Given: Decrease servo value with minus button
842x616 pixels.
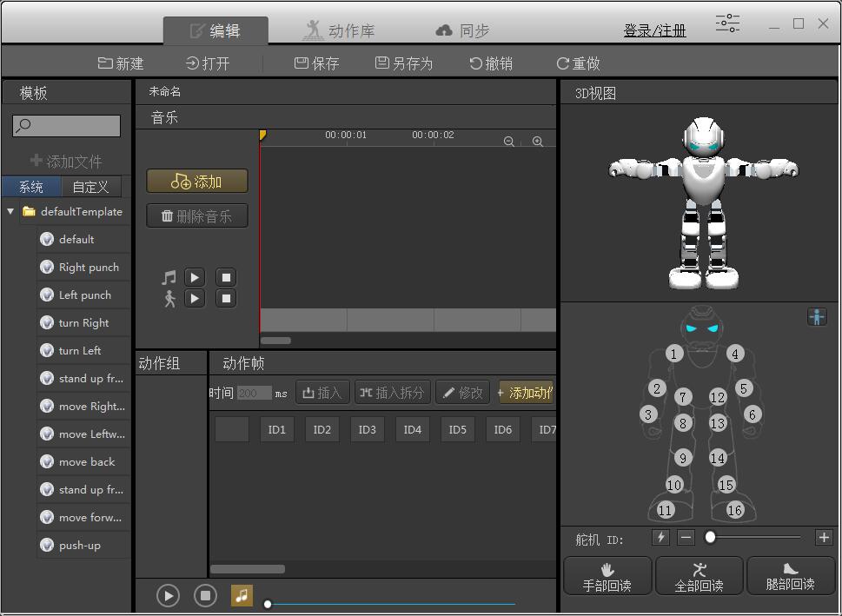Looking at the screenshot, I should pyautogui.click(x=686, y=538).
